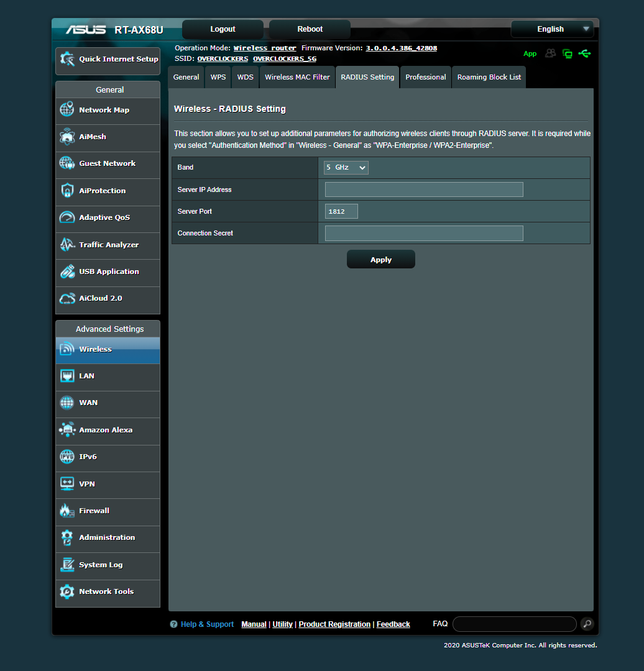Open the Utility link
Image resolution: width=644 pixels, height=671 pixels.
[x=283, y=624]
